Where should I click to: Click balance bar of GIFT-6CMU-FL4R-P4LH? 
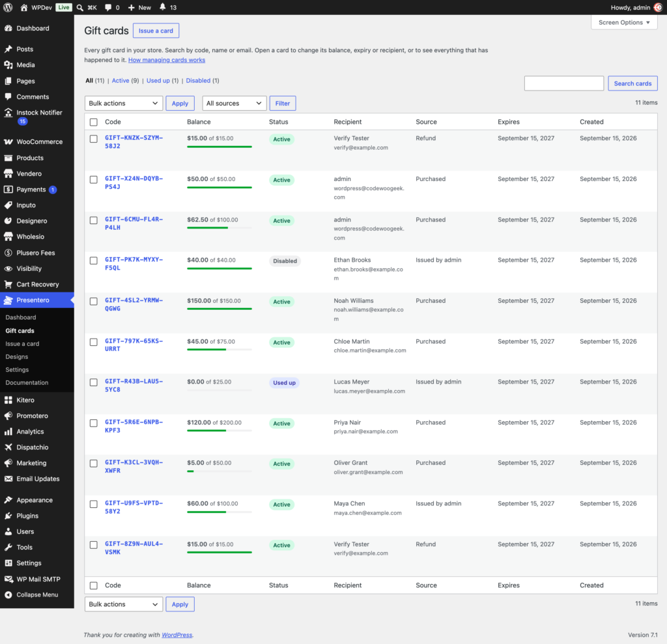219,227
